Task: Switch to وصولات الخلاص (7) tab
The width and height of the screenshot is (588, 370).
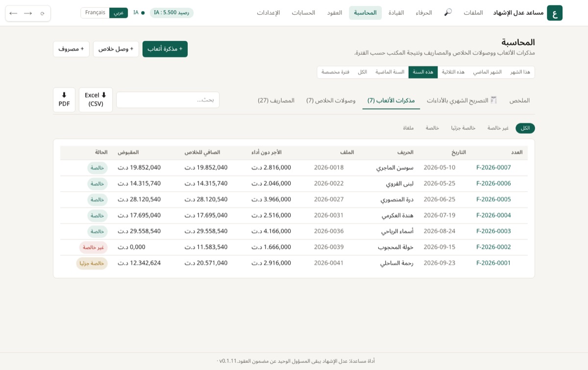Action: [x=331, y=100]
